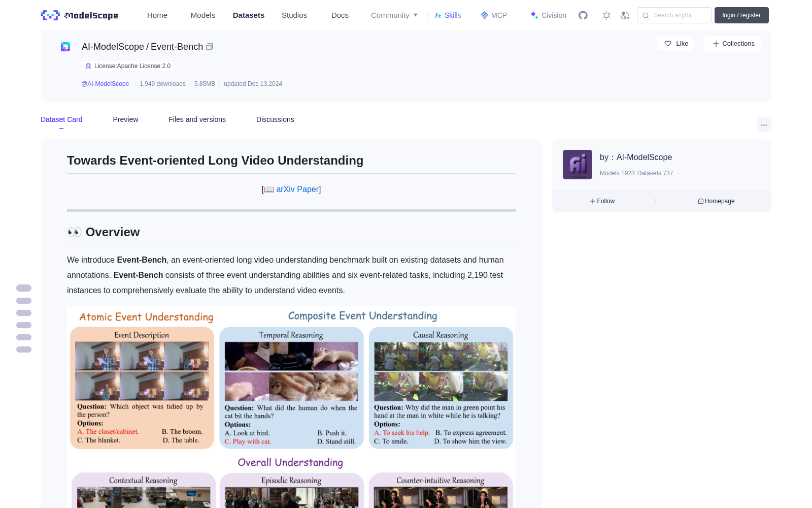Click the "5.85MB" size text
Viewport: 812px width, 508px height.
[205, 84]
